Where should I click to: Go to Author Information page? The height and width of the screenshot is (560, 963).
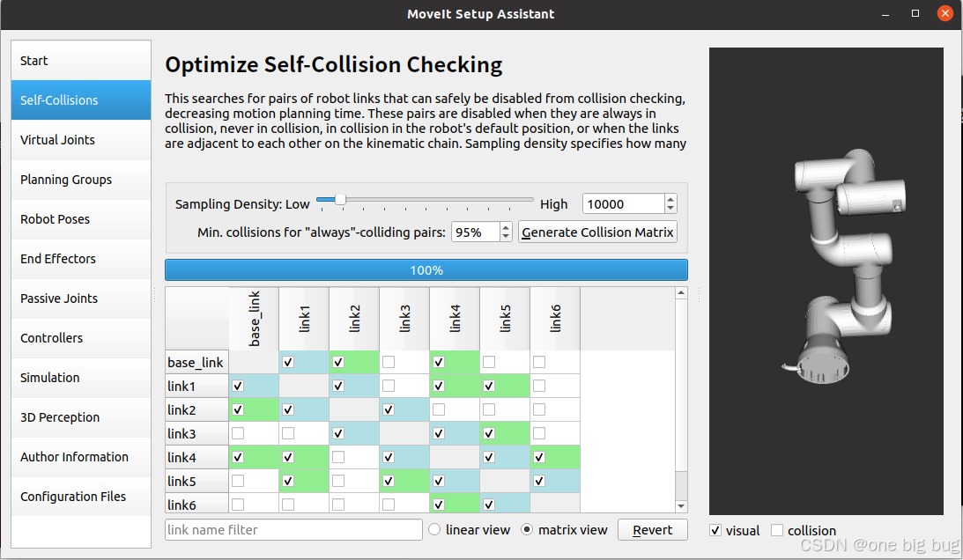pos(81,457)
